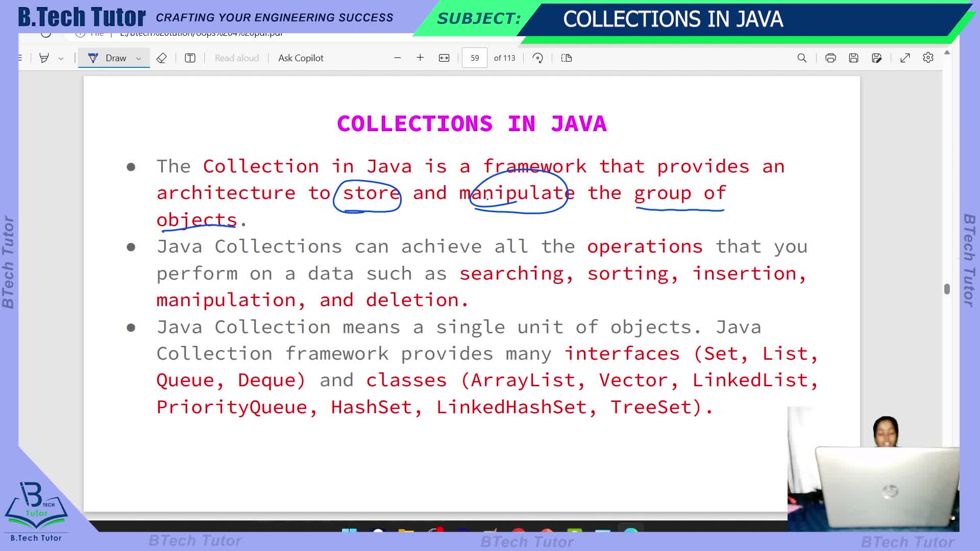Open Ask Copilot

(x=301, y=58)
